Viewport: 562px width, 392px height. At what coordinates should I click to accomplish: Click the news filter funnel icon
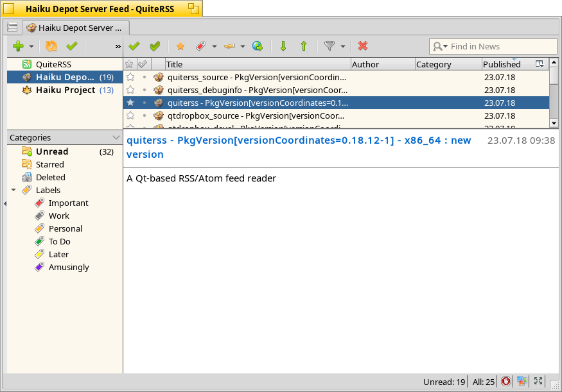coord(329,46)
